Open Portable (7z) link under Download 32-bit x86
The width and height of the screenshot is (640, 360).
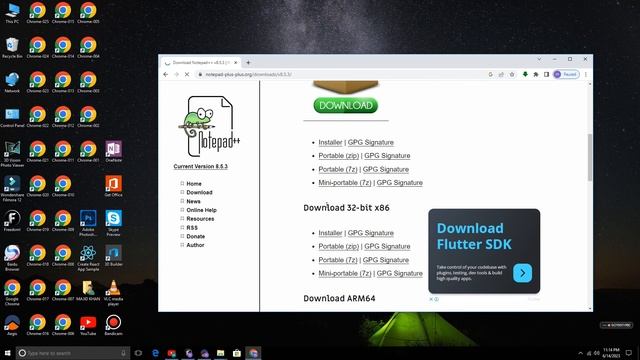[x=338, y=260]
